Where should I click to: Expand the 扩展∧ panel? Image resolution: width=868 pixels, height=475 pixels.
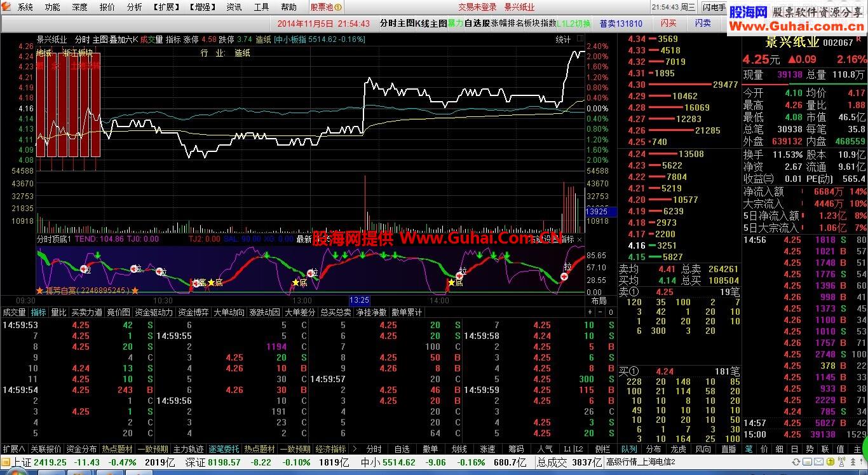(14, 449)
